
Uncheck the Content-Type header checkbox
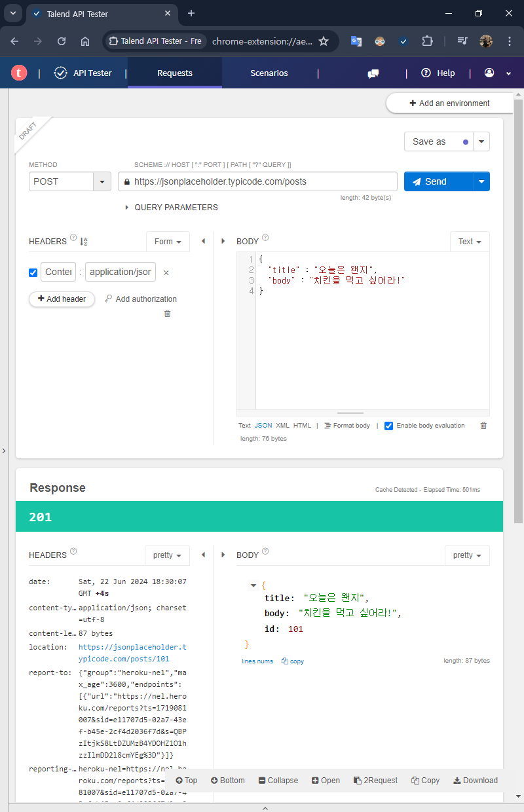(x=33, y=272)
